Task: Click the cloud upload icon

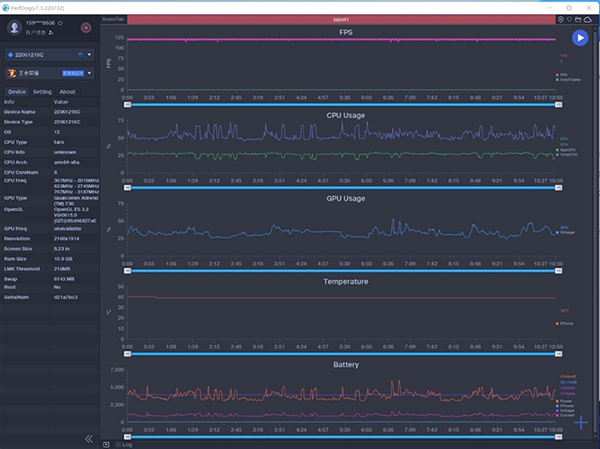Action: point(589,19)
